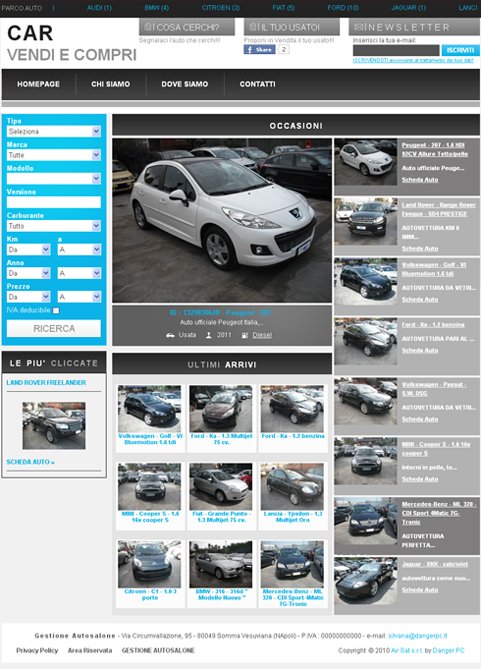Image resolution: width=481 pixels, height=669 pixels.
Task: Click the fuel pump icon beside Diesel
Action: [245, 335]
